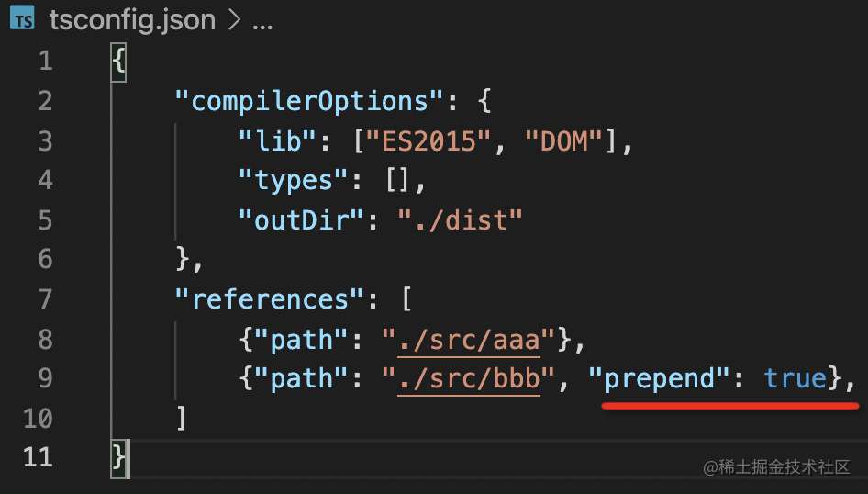Click the true value after prepend
868x494 pixels.
(x=795, y=379)
